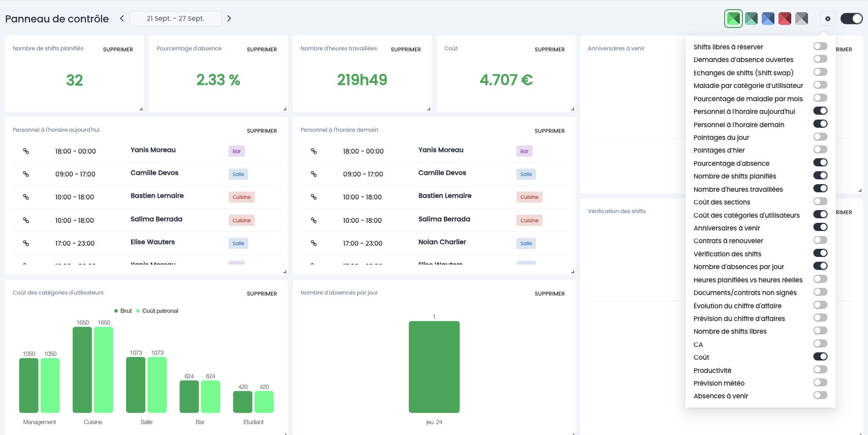The image size is (868, 435).
Task: Grab resize handle of Pourcentage d'absence card
Action: pyautogui.click(x=285, y=109)
